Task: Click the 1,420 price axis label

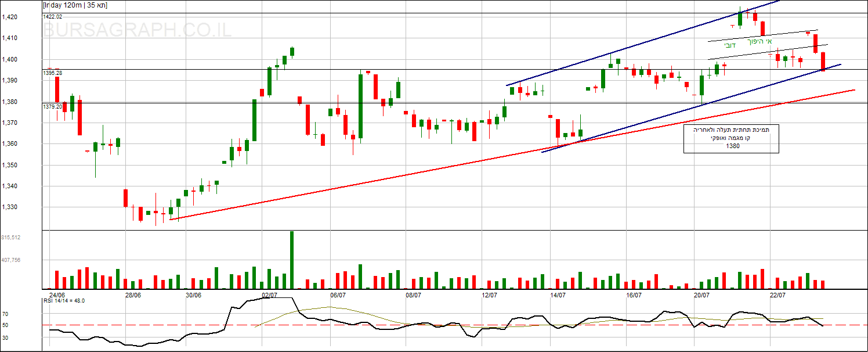Action: pyautogui.click(x=9, y=17)
